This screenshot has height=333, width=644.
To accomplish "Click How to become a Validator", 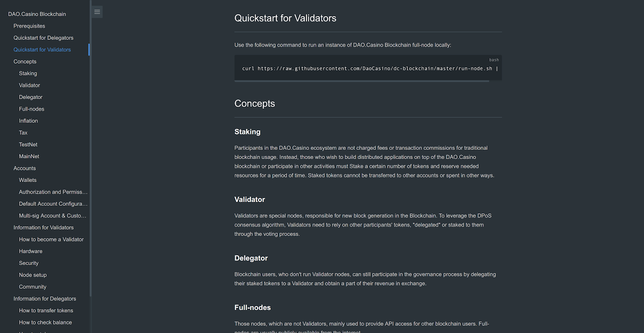I will pos(51,240).
